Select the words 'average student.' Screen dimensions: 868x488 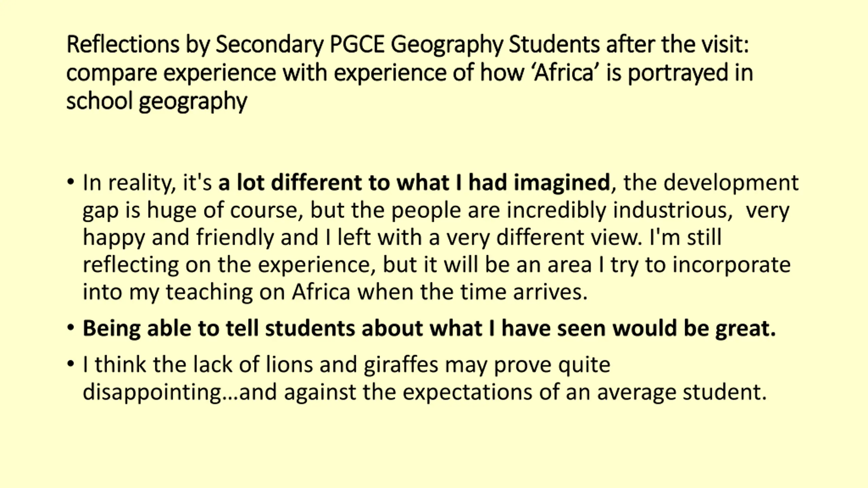[x=682, y=392]
